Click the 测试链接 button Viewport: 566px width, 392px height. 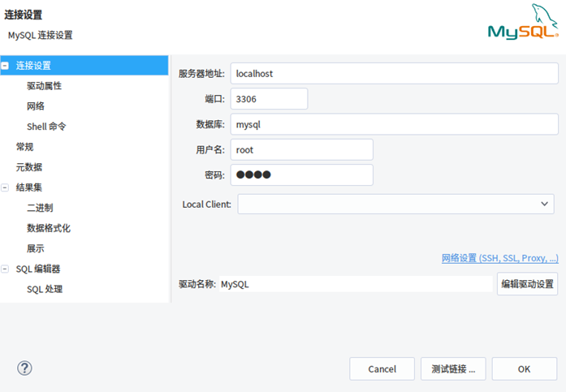[453, 369]
